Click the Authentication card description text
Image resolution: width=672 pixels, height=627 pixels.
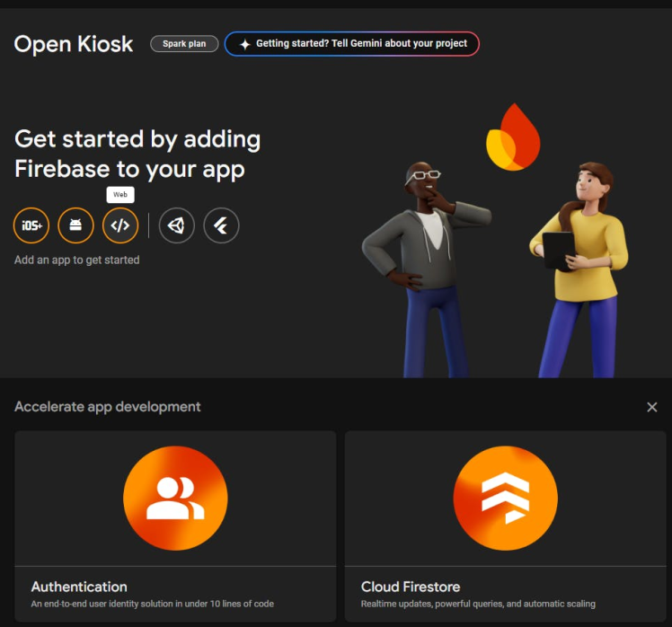[x=152, y=604]
